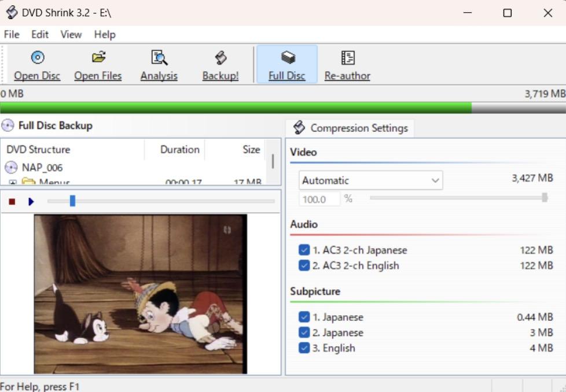Close the DVD Shrink window
566x392 pixels.
coord(547,13)
